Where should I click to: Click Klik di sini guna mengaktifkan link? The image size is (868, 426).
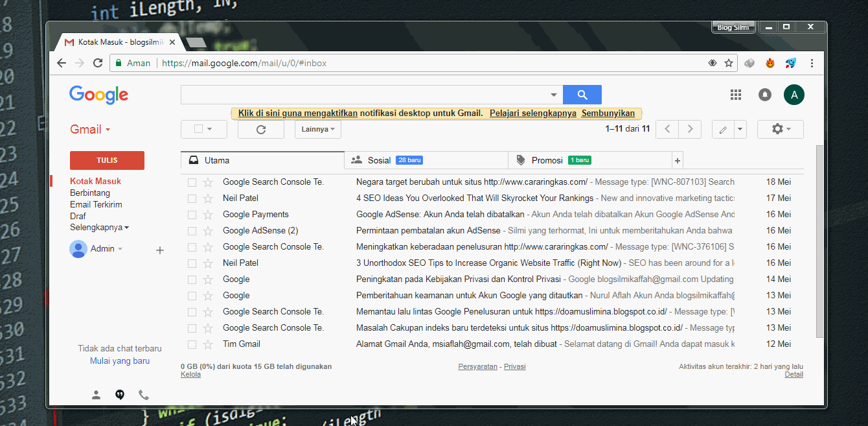click(x=298, y=113)
